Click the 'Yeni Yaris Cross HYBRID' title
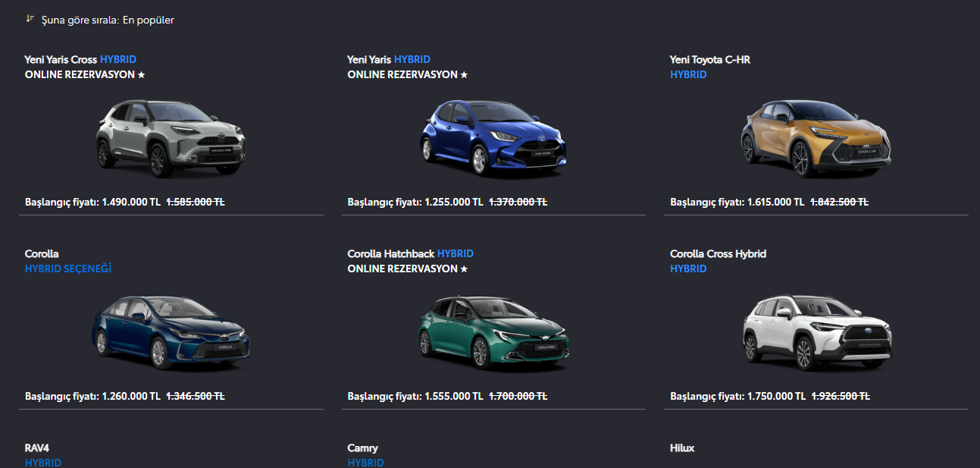 point(80,59)
